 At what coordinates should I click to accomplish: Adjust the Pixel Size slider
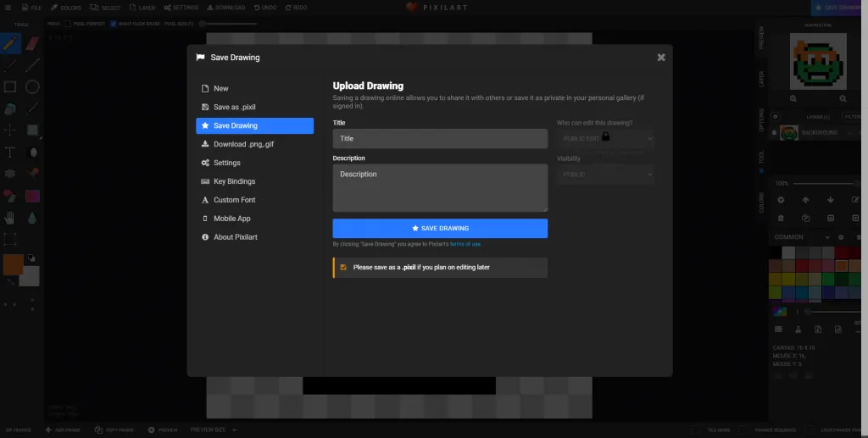(x=228, y=24)
